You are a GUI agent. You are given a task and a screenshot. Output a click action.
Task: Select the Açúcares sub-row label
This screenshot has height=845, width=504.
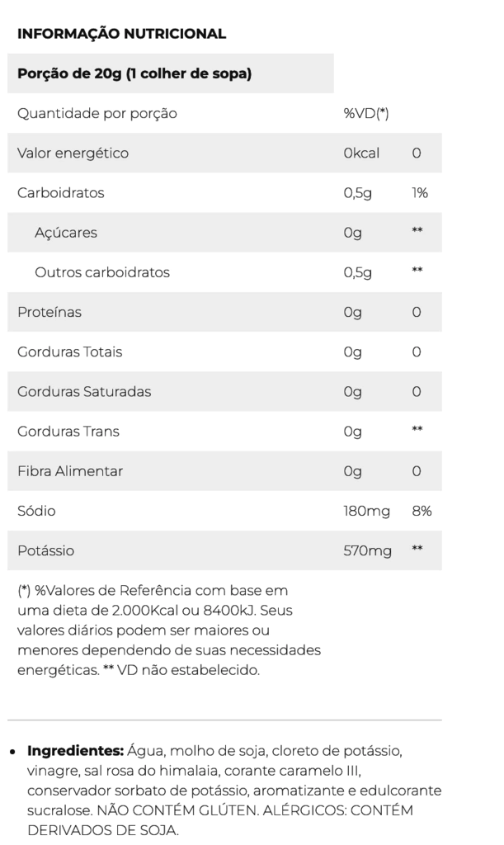66,233
